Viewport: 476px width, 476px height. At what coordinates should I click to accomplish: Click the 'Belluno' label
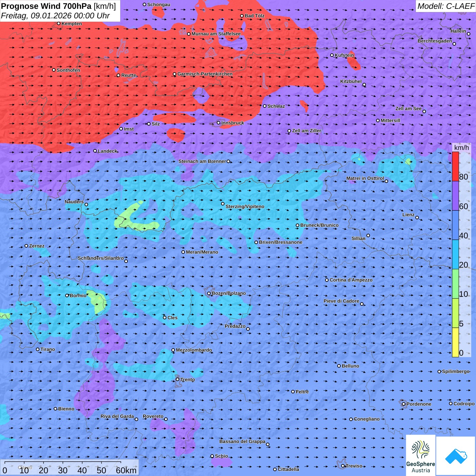tap(350, 366)
